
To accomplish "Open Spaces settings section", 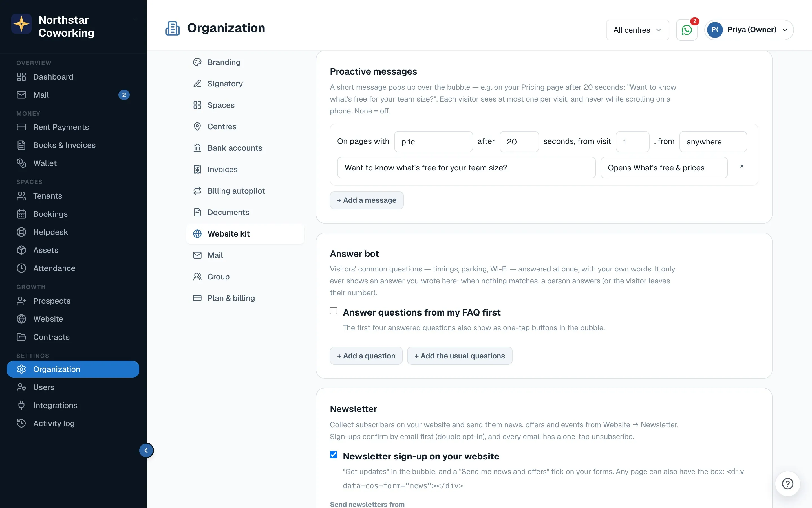I will tap(245, 105).
